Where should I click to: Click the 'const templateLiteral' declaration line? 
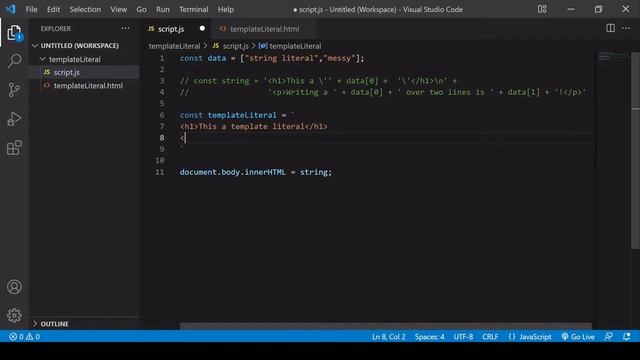point(237,115)
